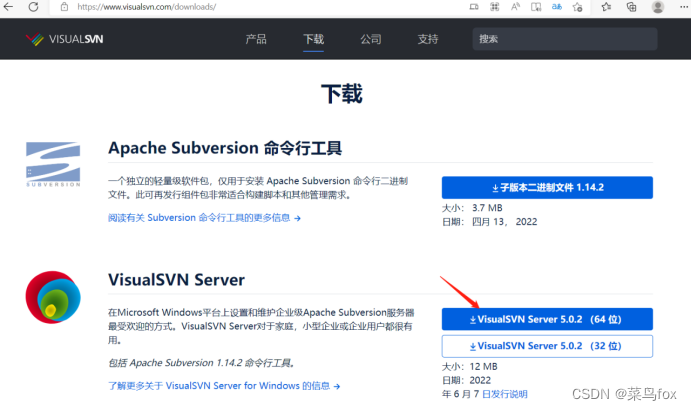692x411 pixels.
Task: Click text 大小: 12 MB
Action: (470, 366)
